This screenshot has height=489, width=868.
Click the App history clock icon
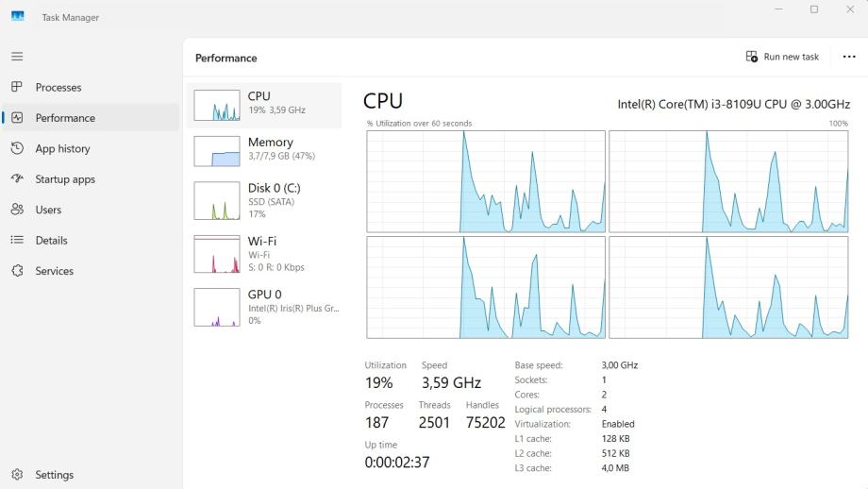17,148
